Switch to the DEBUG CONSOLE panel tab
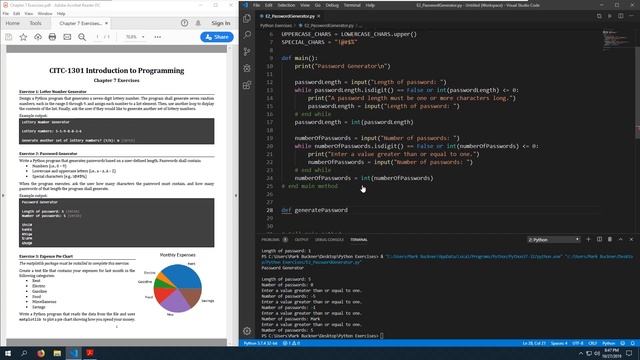Screen dimensions: 640x360 tap(329, 240)
